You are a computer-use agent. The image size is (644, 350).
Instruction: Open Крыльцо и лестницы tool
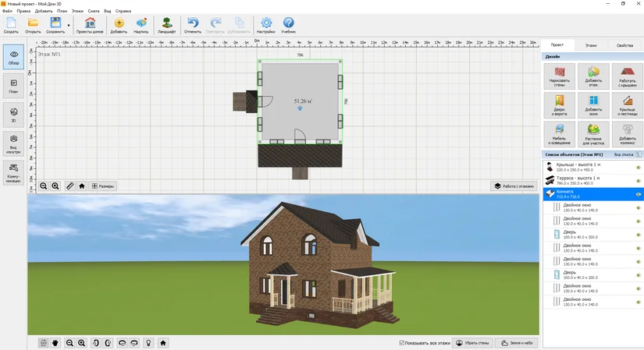[628, 105]
